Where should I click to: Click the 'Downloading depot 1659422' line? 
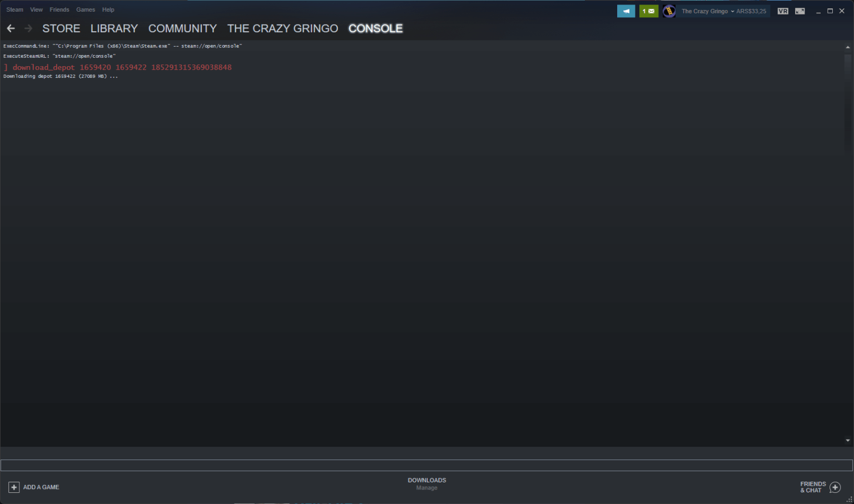click(x=61, y=77)
